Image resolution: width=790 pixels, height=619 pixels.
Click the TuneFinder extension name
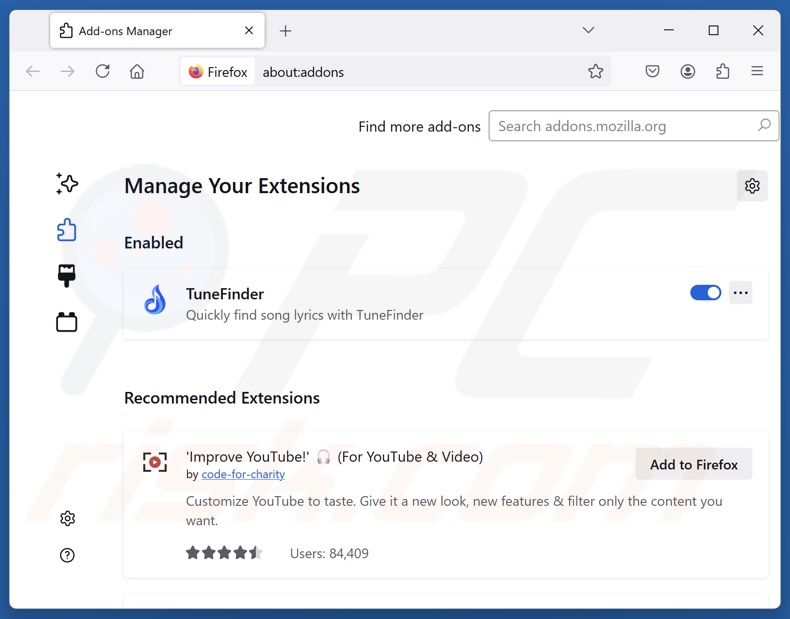click(x=225, y=294)
